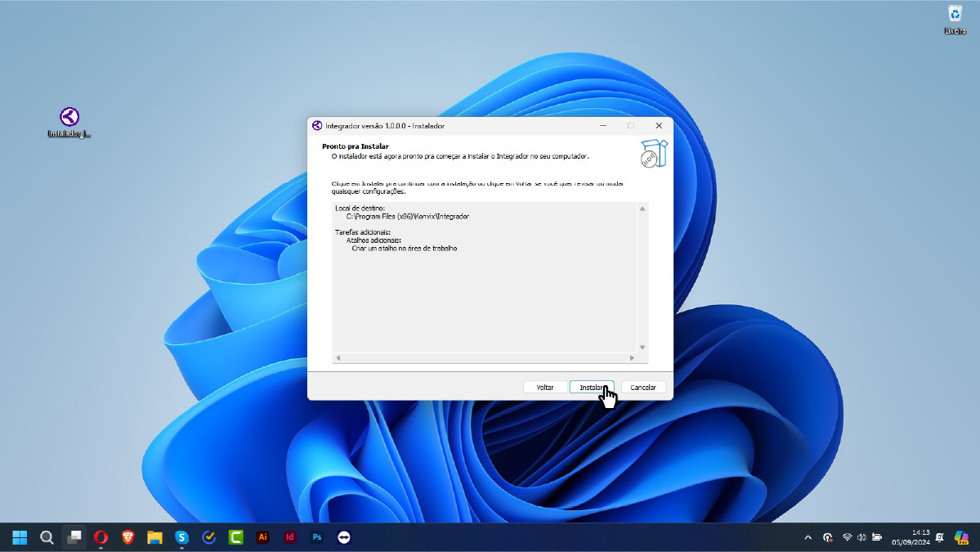
Task: Open File Explorer from the taskbar
Action: 154,537
